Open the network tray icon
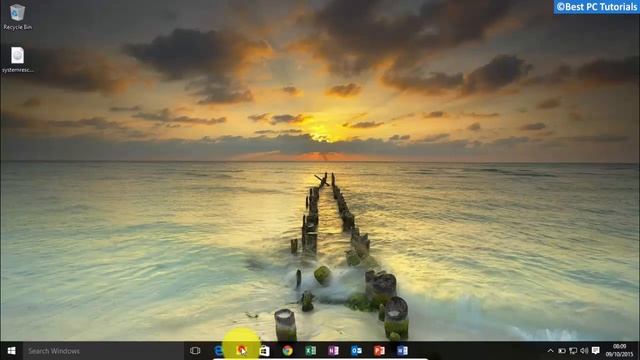The width and height of the screenshot is (640, 360). pyautogui.click(x=573, y=351)
